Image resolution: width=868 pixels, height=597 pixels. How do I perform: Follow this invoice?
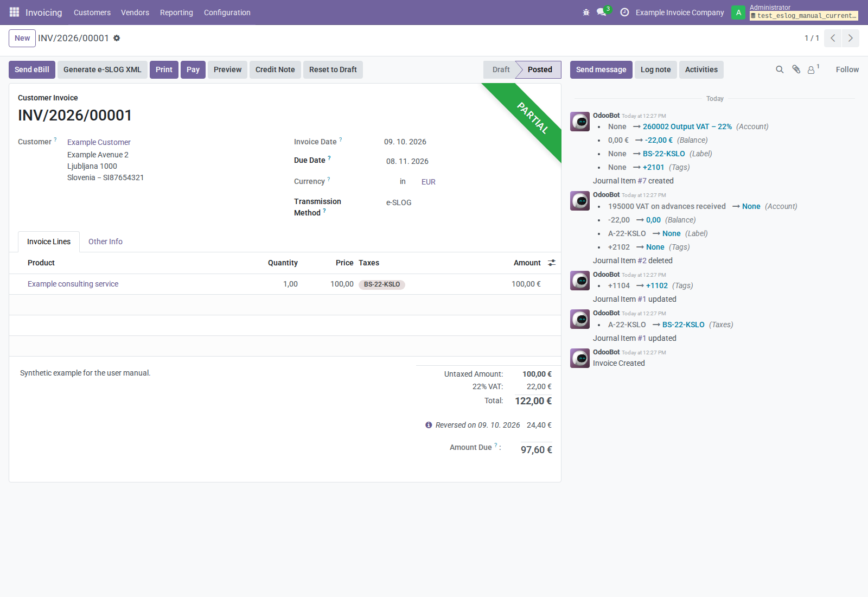(847, 69)
